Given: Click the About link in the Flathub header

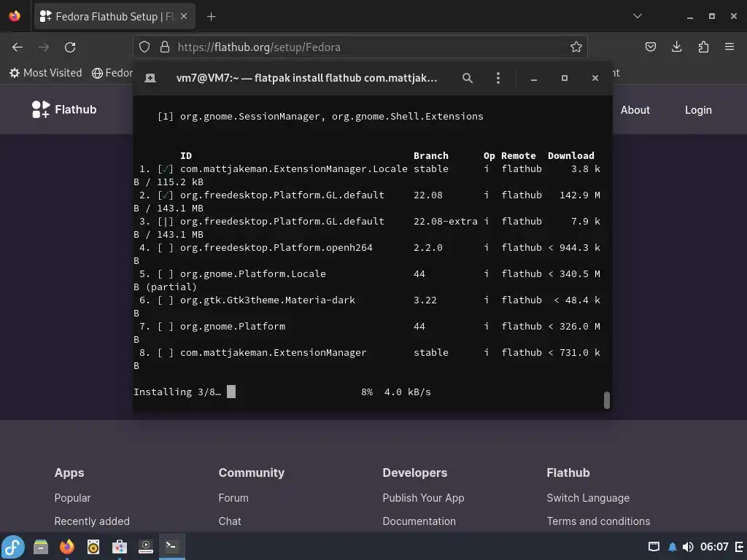Looking at the screenshot, I should coord(635,110).
